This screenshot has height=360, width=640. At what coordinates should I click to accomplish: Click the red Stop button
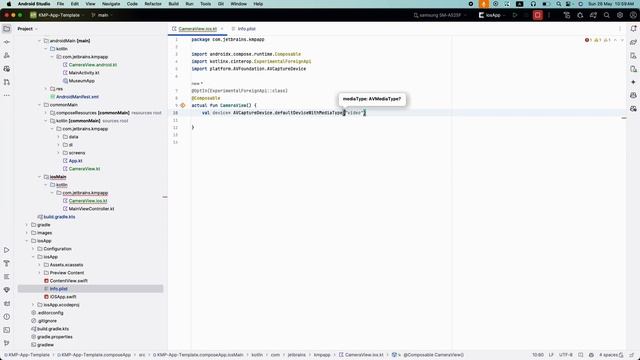coord(538,15)
